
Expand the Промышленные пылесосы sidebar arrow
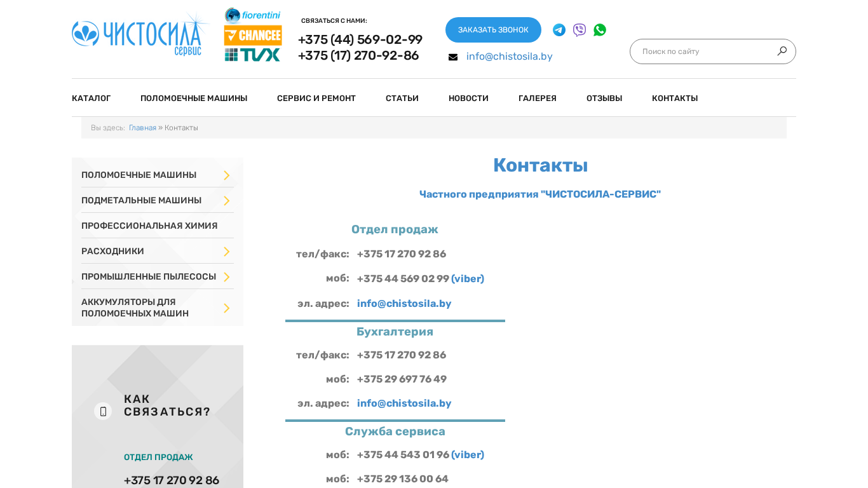click(227, 277)
